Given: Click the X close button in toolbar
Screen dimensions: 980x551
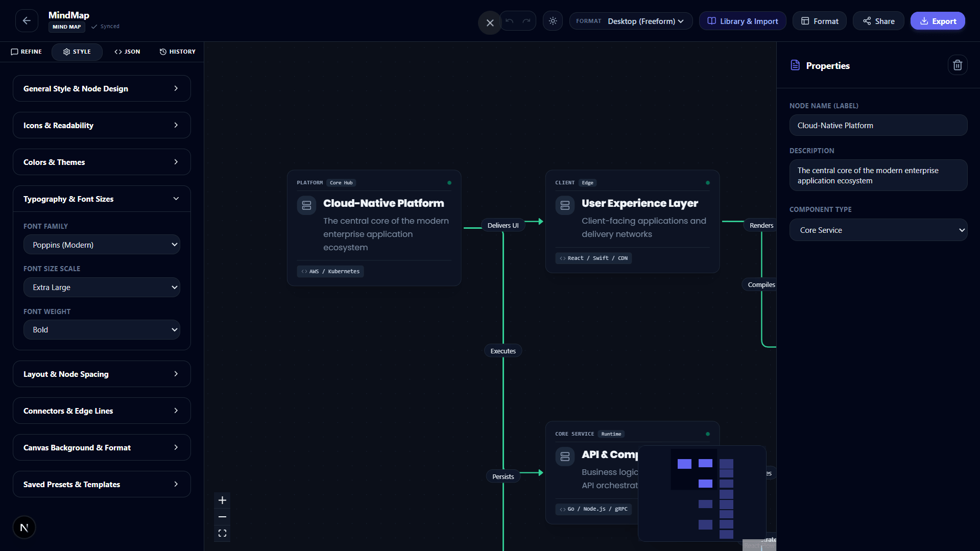Looking at the screenshot, I should pos(490,22).
